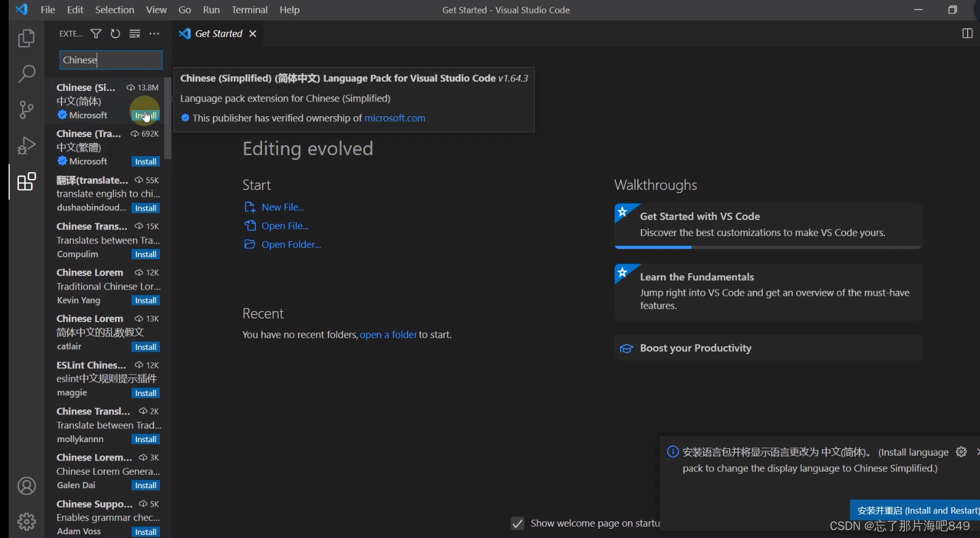Open the Source Control view
The width and height of the screenshot is (980, 538).
(x=26, y=110)
